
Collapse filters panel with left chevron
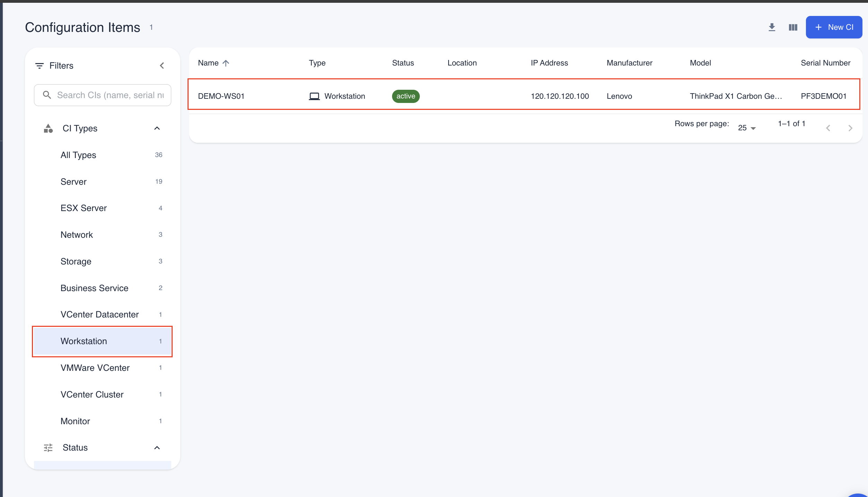pos(162,66)
